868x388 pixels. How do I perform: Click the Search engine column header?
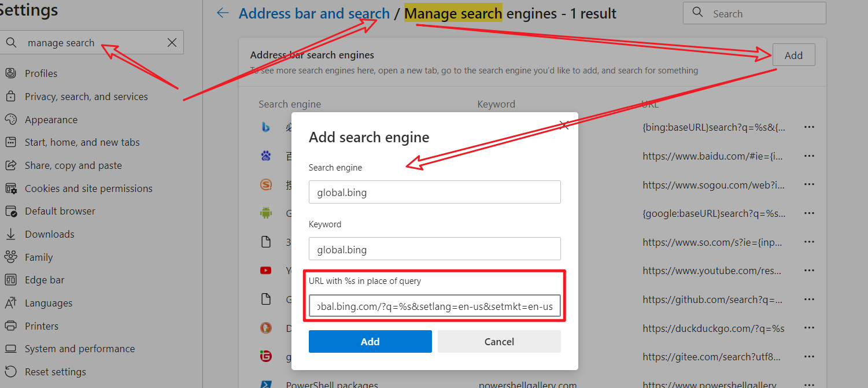pyautogui.click(x=290, y=104)
